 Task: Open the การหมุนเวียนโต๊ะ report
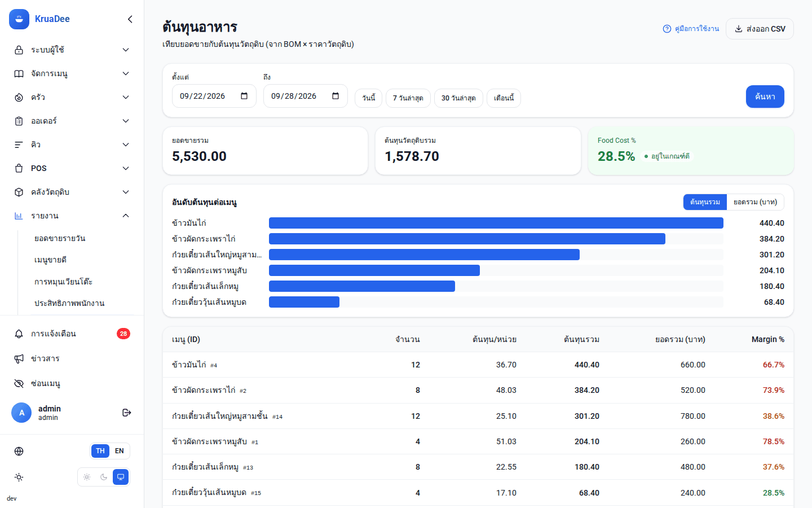coord(63,282)
